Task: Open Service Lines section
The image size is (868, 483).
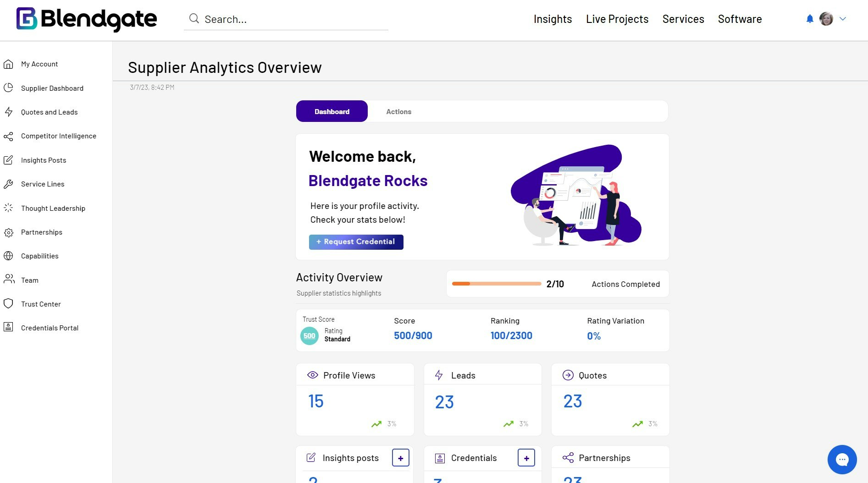Action: tap(43, 184)
